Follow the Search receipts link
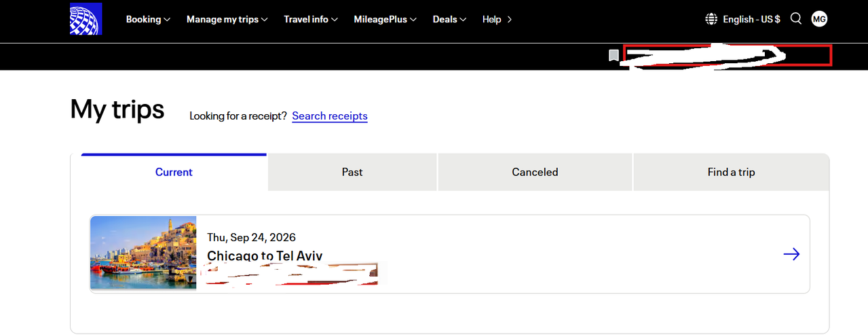 click(x=330, y=116)
